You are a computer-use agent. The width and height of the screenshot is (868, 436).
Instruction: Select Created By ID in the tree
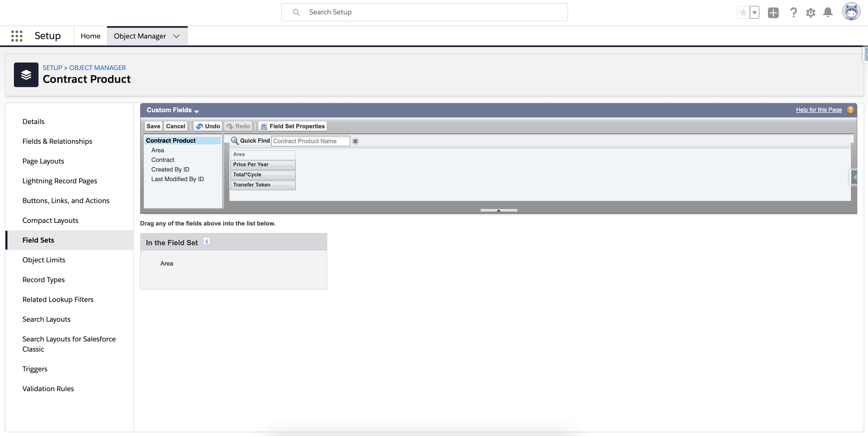tap(170, 169)
